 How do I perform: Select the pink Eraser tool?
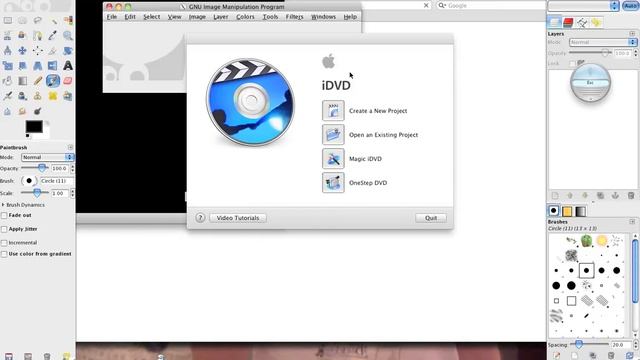[68, 81]
